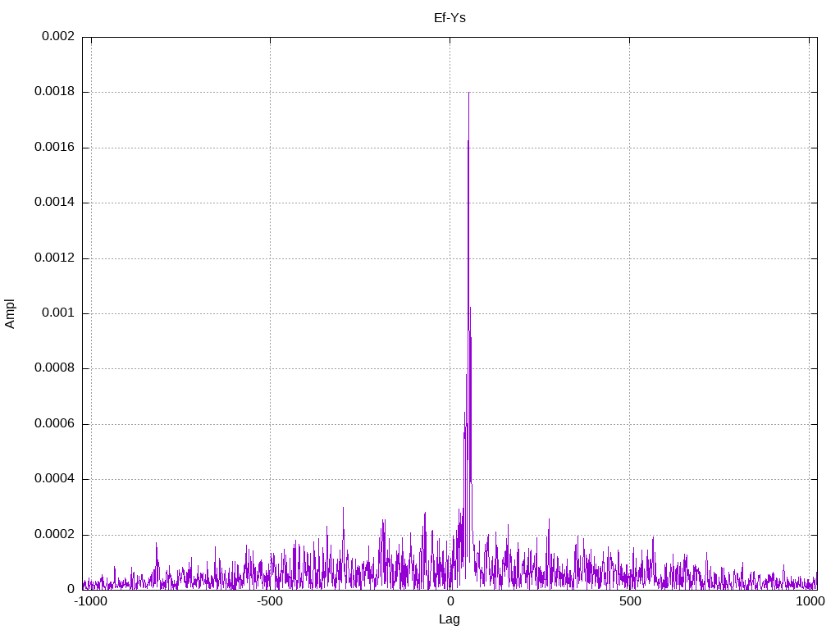840x630 pixels.
Task: Click the 0.002 y-axis tick label
Action: point(58,36)
